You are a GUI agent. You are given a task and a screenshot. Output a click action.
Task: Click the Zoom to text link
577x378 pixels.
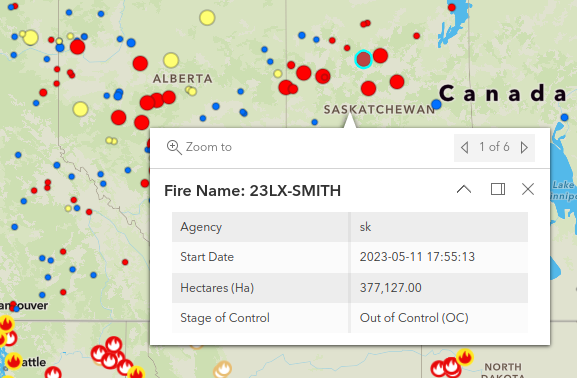tap(209, 147)
